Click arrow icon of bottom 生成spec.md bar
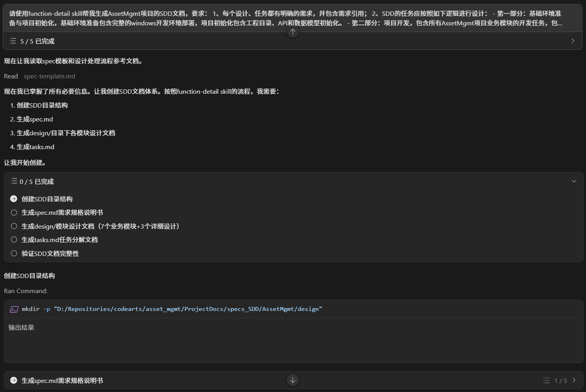 point(14,380)
